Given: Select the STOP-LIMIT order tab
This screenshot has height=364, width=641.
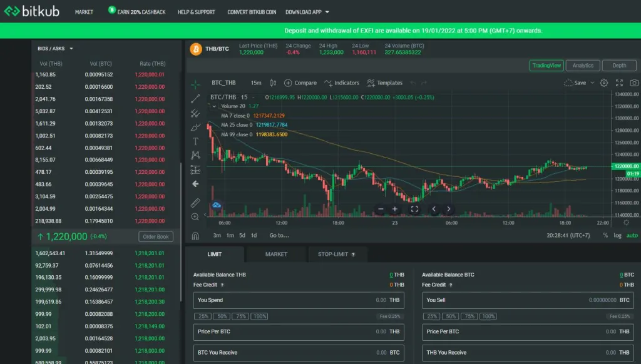Looking at the screenshot, I should [336, 254].
